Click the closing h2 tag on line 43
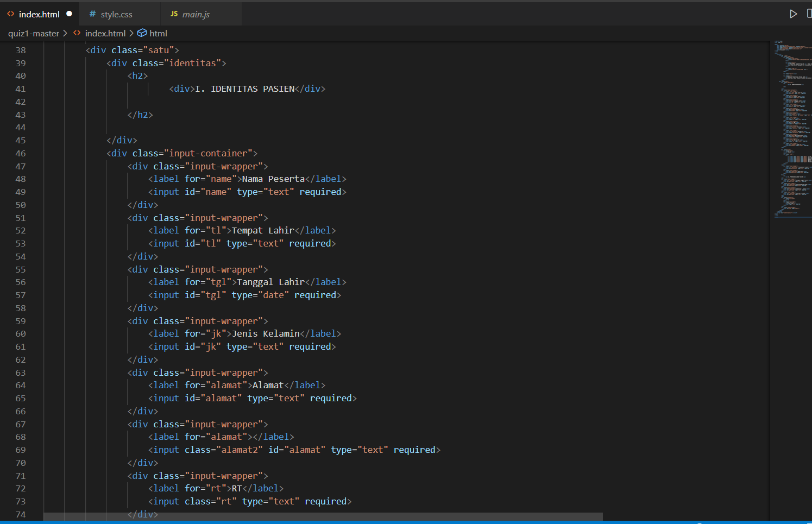This screenshot has width=812, height=524. point(140,115)
